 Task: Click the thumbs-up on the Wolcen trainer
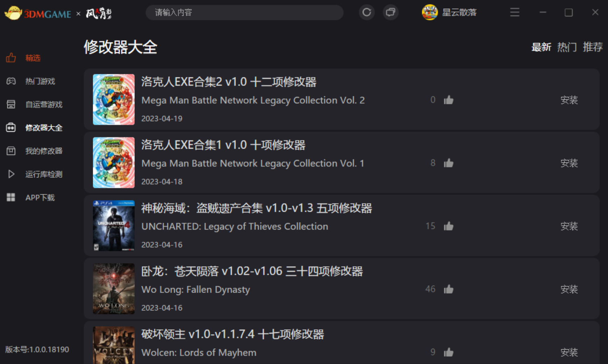pos(448,352)
